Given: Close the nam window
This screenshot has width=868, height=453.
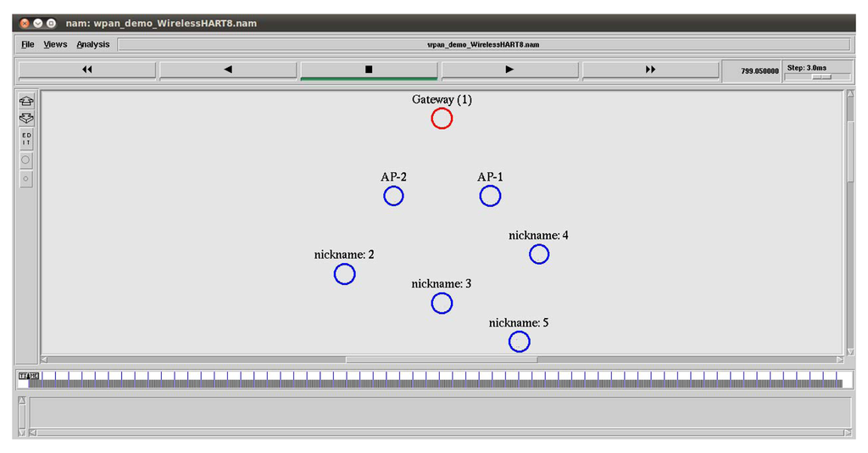Looking at the screenshot, I should coord(25,23).
